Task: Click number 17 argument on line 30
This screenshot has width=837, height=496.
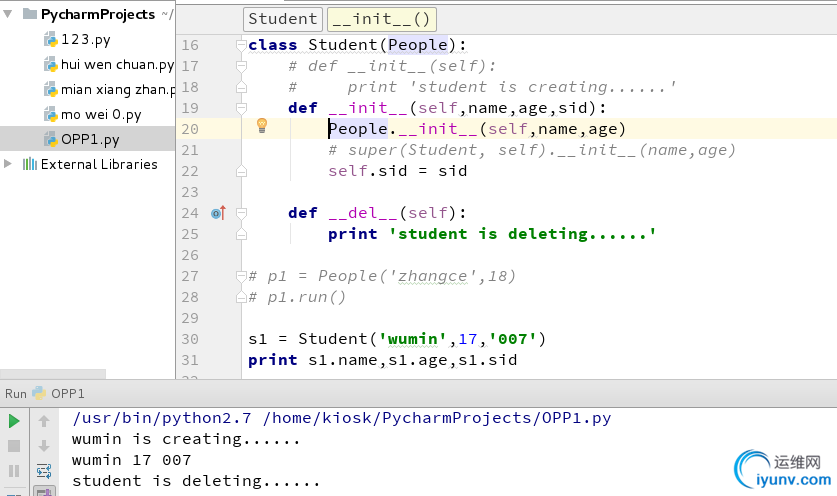Action: point(468,339)
